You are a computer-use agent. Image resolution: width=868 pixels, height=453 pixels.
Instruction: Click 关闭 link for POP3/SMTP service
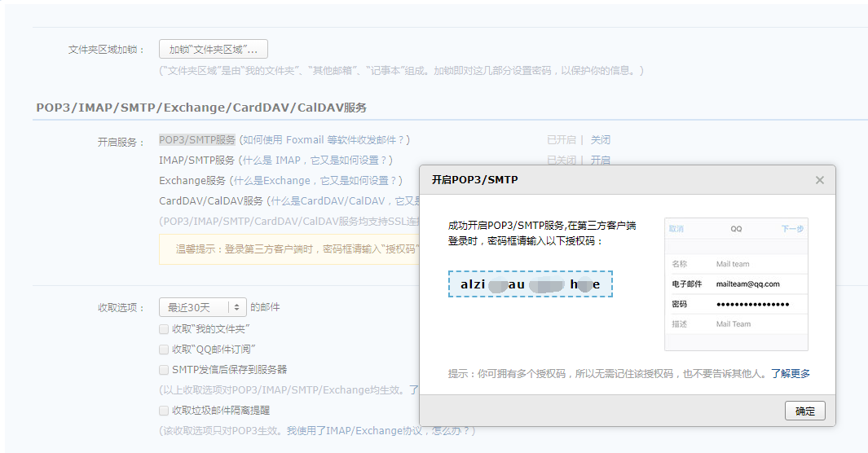[600, 140]
